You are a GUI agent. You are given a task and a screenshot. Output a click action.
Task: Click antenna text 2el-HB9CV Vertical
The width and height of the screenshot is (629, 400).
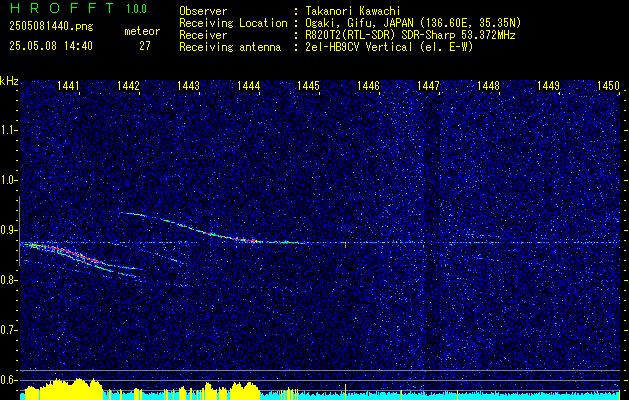click(359, 47)
